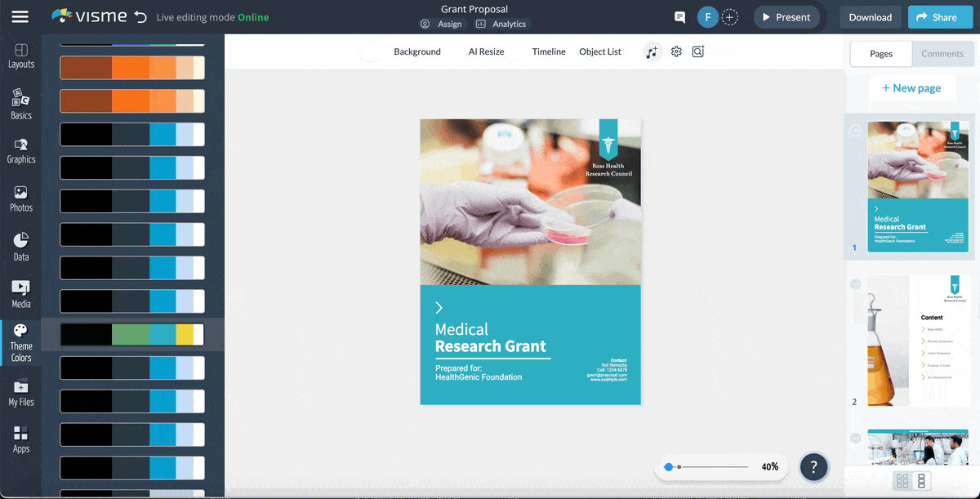Click the New page button
Viewport: 980px width, 499px height.
tap(912, 87)
